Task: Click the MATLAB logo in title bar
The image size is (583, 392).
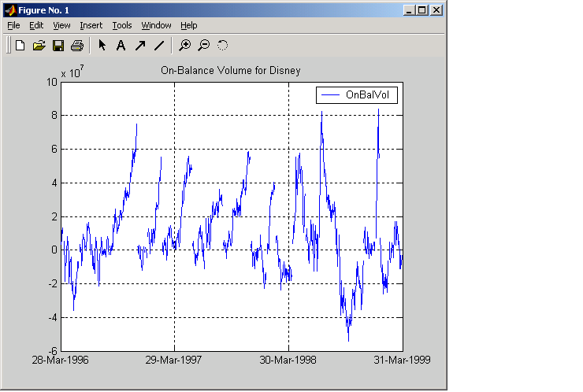Action: click(x=10, y=10)
